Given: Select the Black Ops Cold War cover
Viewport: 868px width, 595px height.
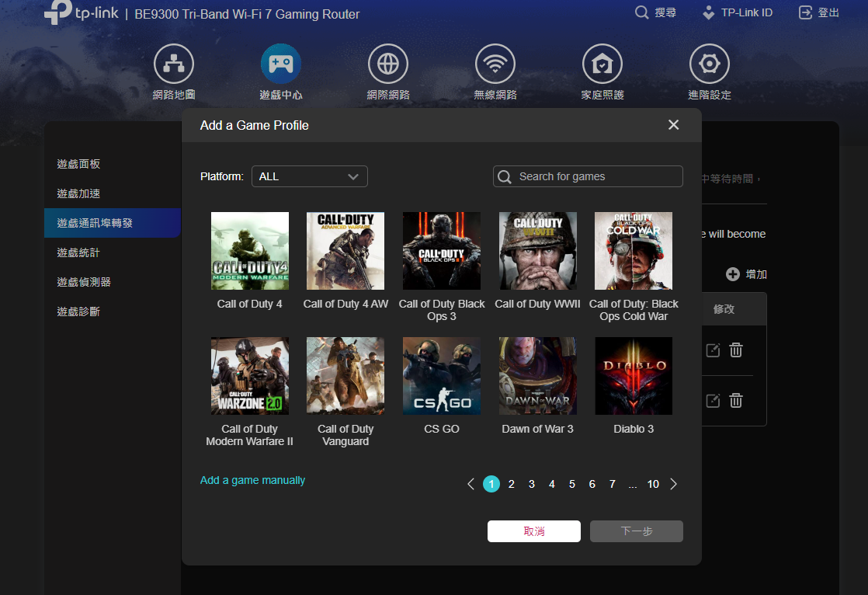Looking at the screenshot, I should [x=634, y=251].
